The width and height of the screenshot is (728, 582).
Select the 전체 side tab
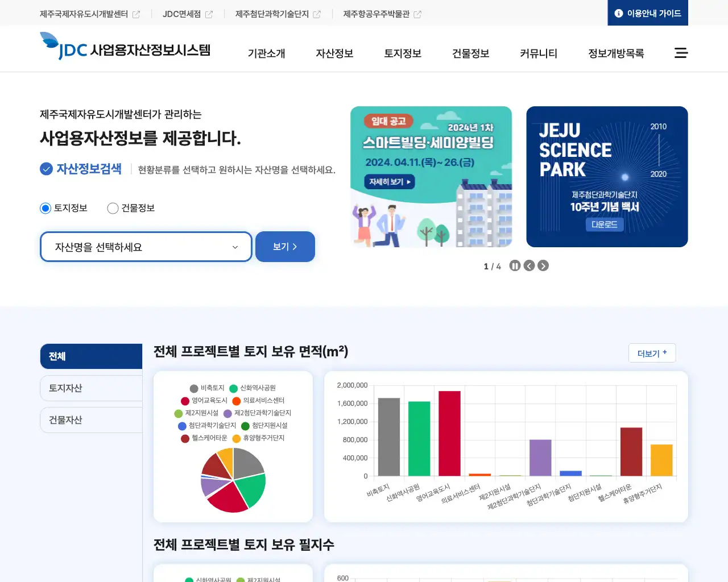pyautogui.click(x=91, y=356)
